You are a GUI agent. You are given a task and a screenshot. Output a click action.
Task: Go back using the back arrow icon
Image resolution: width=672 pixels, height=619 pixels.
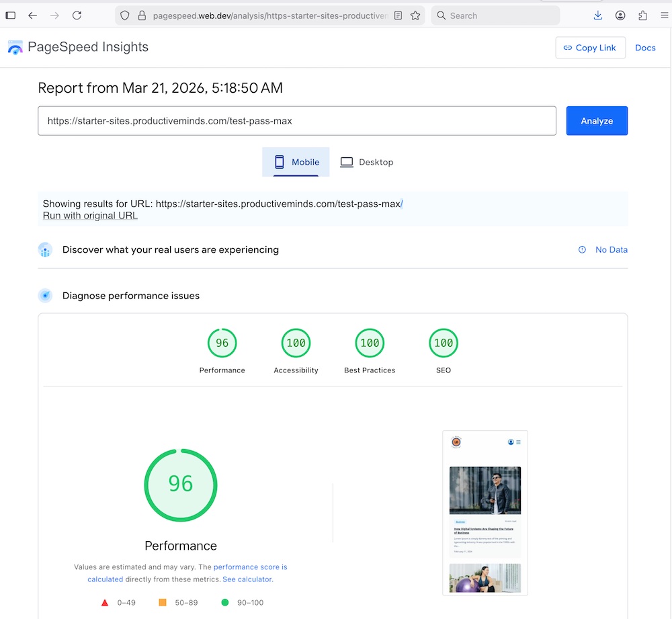(32, 15)
